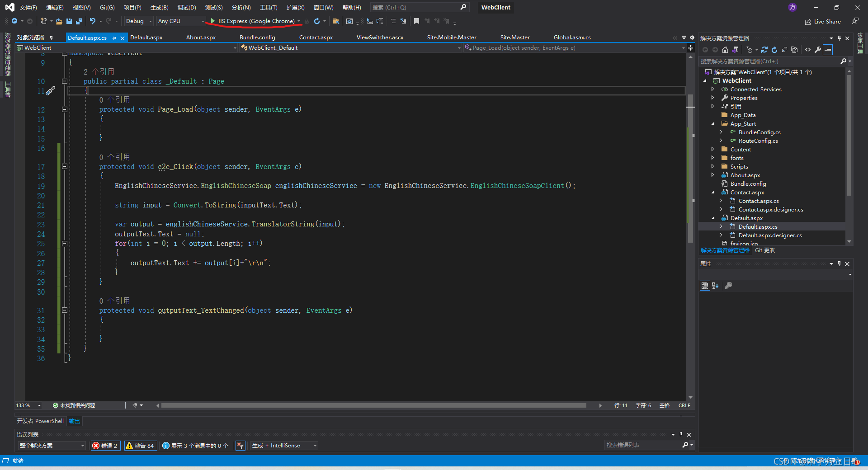Image resolution: width=868 pixels, height=470 pixels.
Task: Comment out selected lines icon
Action: point(393,21)
